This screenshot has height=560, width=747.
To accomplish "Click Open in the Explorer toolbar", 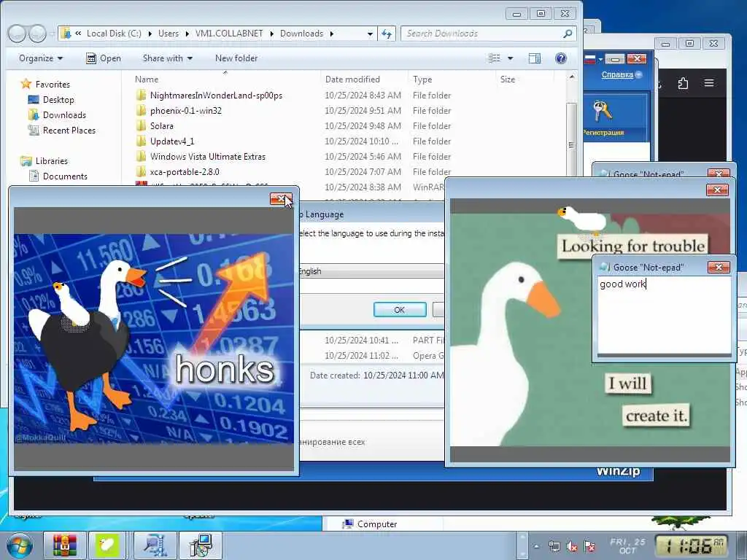I will click(104, 58).
